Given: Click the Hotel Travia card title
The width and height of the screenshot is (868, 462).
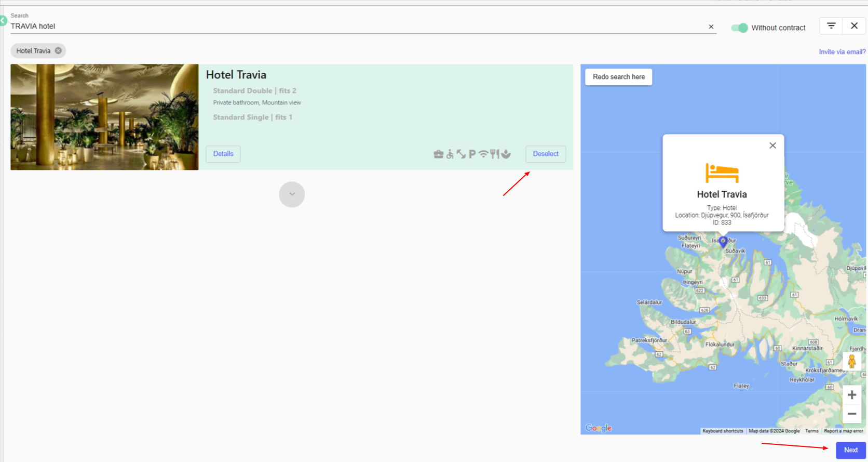Looking at the screenshot, I should tap(236, 75).
